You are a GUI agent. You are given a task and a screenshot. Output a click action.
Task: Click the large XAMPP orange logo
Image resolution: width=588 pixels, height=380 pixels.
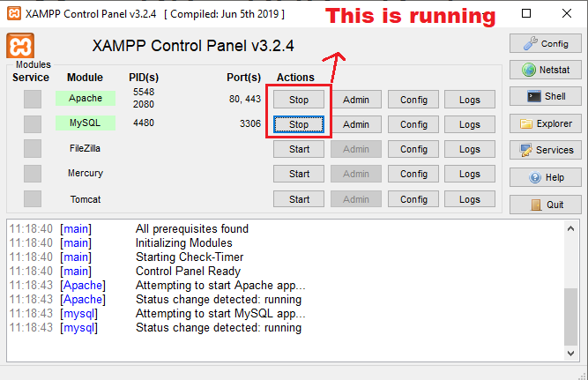pyautogui.click(x=20, y=46)
